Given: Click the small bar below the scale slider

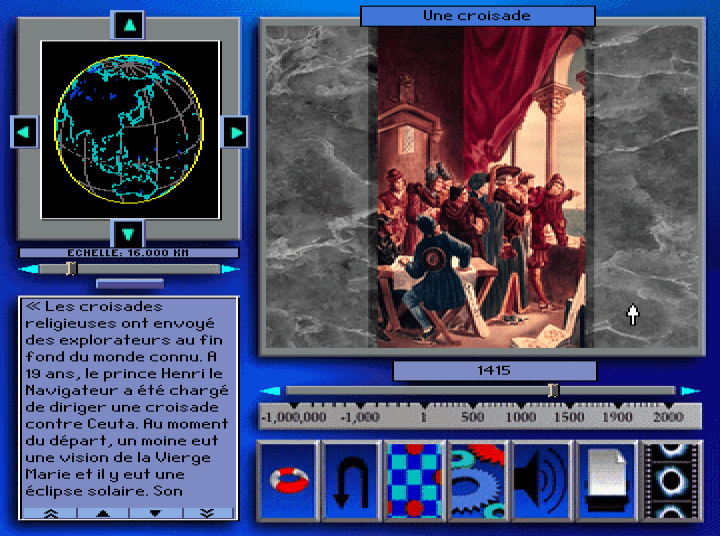Looking at the screenshot, I should (130, 283).
